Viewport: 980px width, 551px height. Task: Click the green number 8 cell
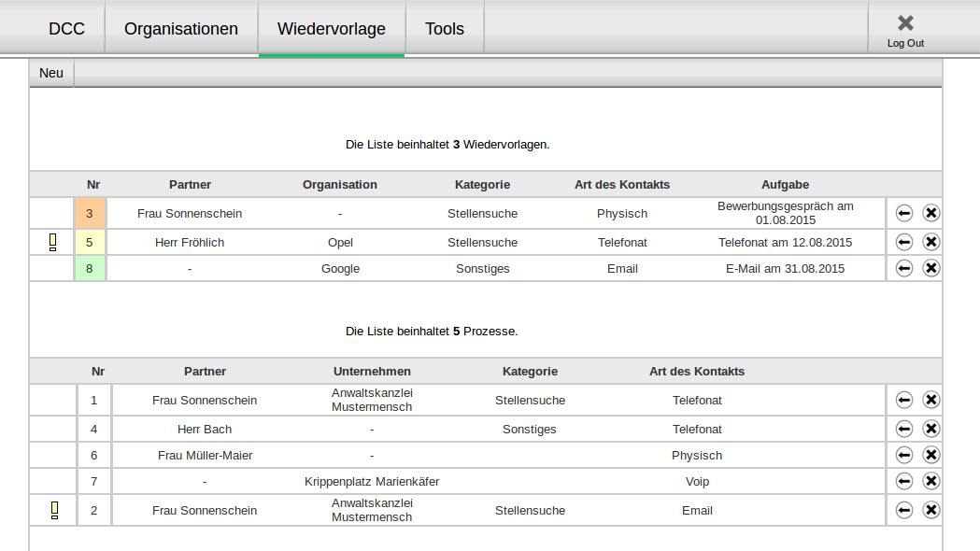(90, 268)
